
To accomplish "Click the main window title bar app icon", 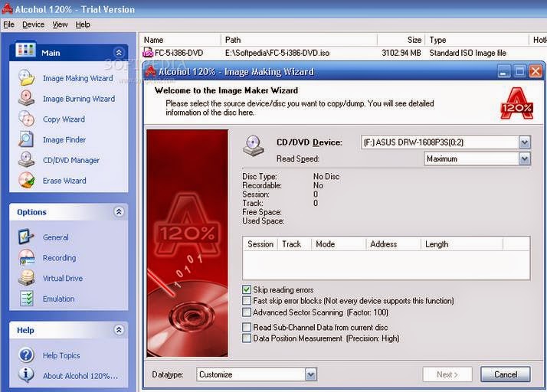I will coord(7,8).
